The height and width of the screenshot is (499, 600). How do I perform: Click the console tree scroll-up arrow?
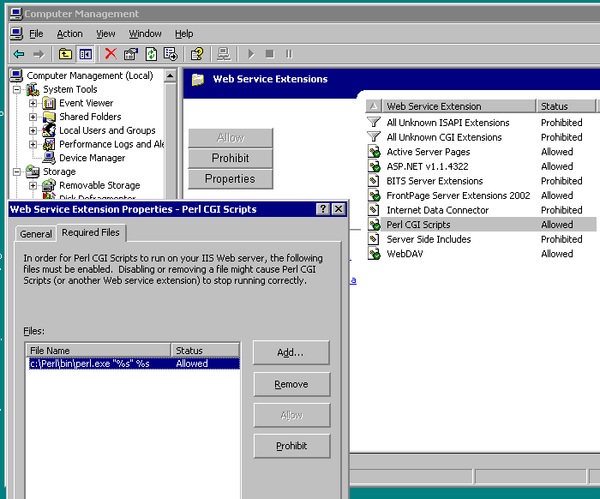click(170, 76)
